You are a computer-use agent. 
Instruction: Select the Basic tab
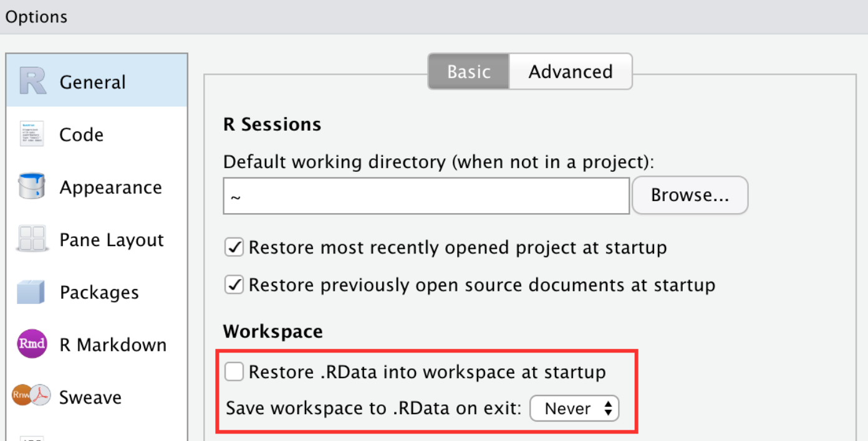click(469, 72)
